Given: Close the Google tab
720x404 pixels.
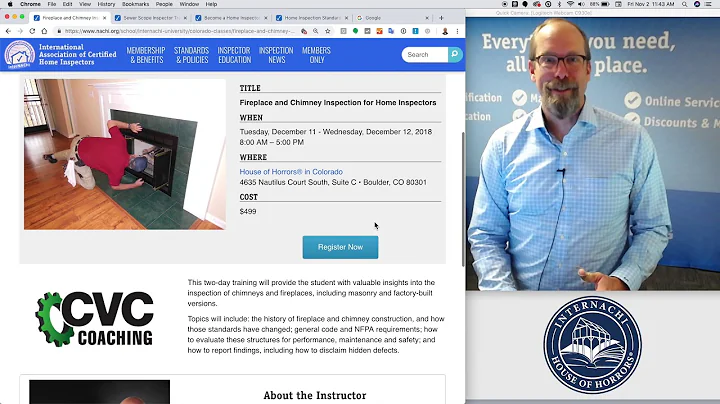Looking at the screenshot, I should click(427, 18).
